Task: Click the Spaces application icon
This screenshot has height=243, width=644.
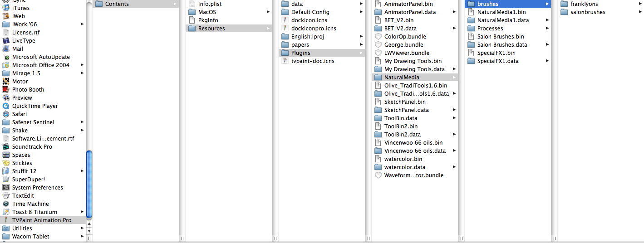Action: coord(6,155)
